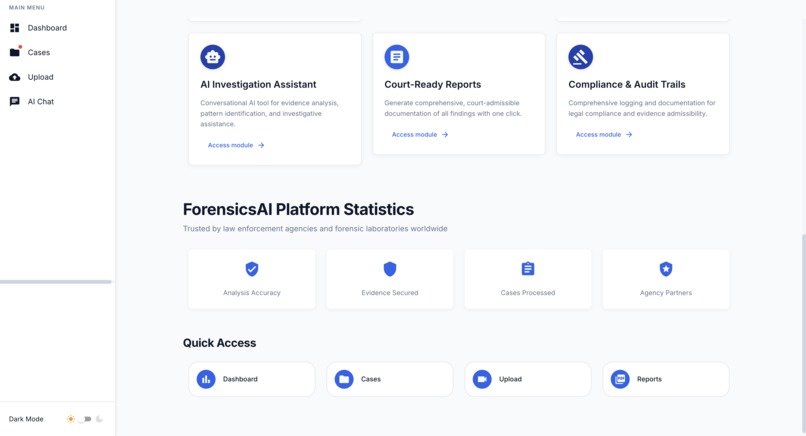
Task: Toggle the Dark Mode switch
Action: 85,419
